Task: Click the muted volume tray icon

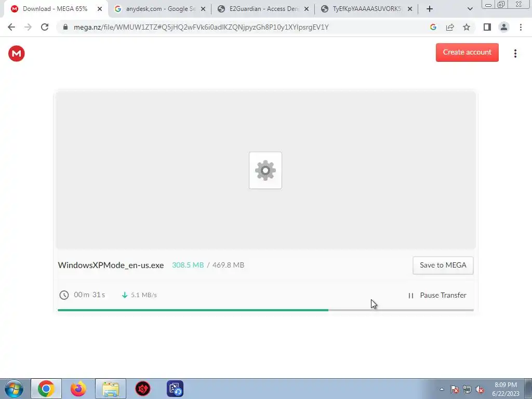Action: click(x=480, y=389)
